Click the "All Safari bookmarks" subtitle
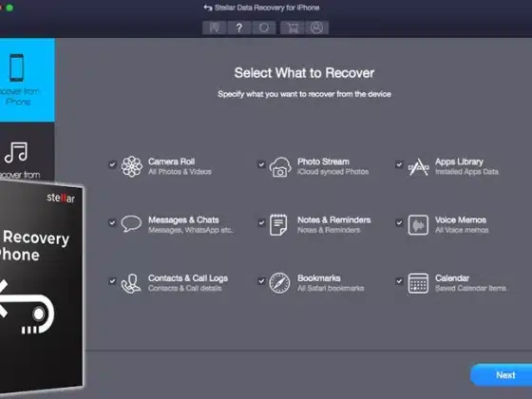The height and width of the screenshot is (399, 532). point(331,289)
